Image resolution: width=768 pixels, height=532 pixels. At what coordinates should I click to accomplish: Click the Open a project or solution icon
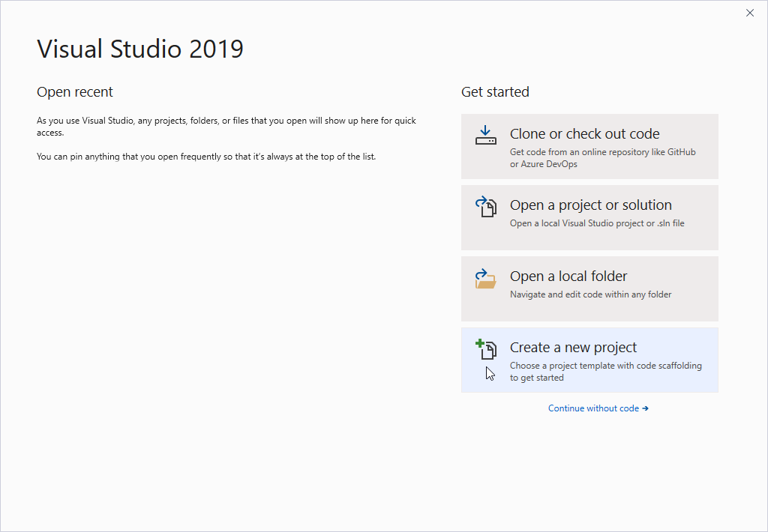point(486,207)
